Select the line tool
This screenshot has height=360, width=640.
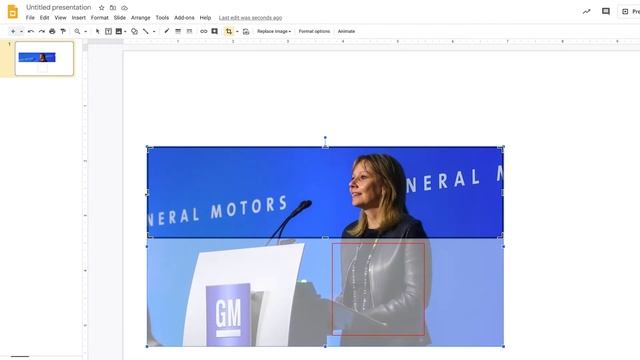click(x=146, y=31)
